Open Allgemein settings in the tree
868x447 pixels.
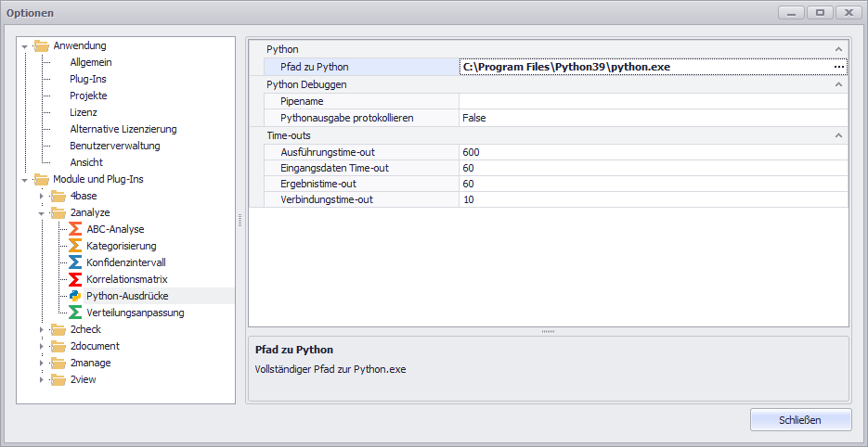click(91, 62)
